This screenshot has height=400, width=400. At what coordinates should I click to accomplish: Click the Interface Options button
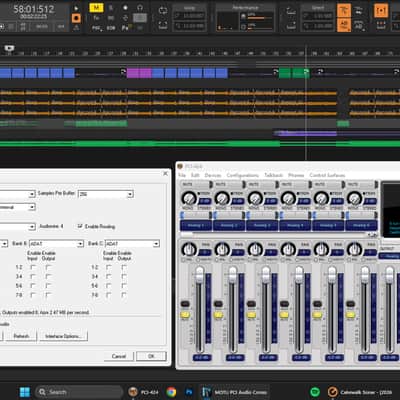tap(63, 336)
